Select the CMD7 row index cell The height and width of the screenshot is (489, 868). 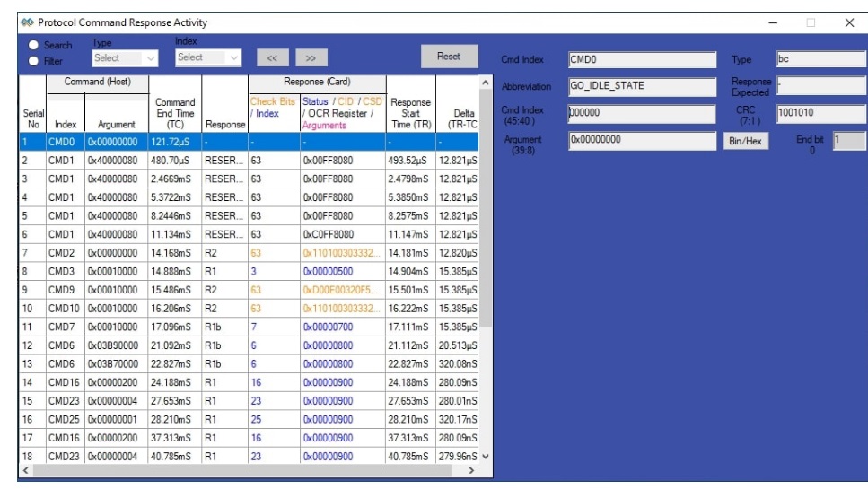point(66,327)
